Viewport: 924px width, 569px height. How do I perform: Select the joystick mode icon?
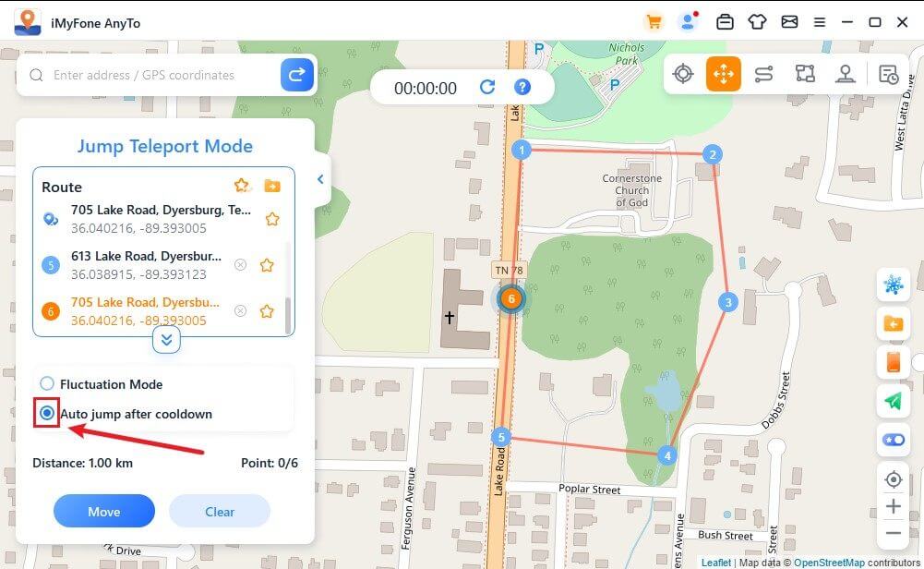846,74
